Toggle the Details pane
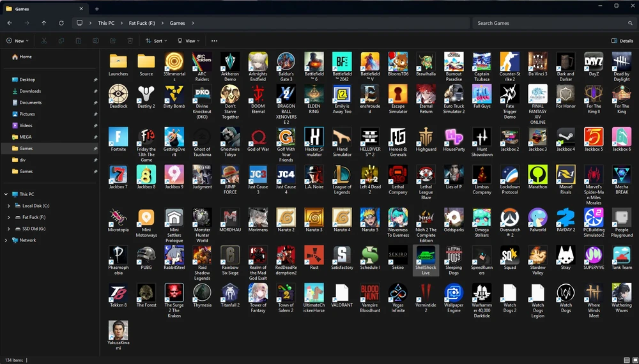 click(622, 41)
